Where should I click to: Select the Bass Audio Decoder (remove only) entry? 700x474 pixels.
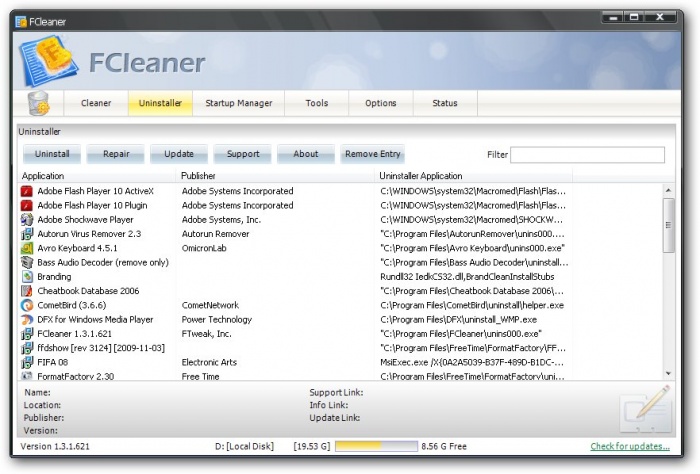point(103,262)
